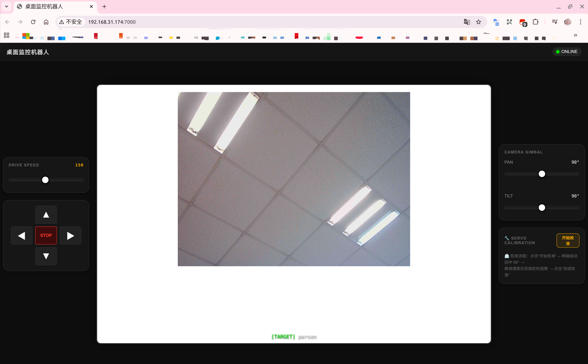Open the Chrome profile avatar
588x364 pixels.
pos(568,22)
